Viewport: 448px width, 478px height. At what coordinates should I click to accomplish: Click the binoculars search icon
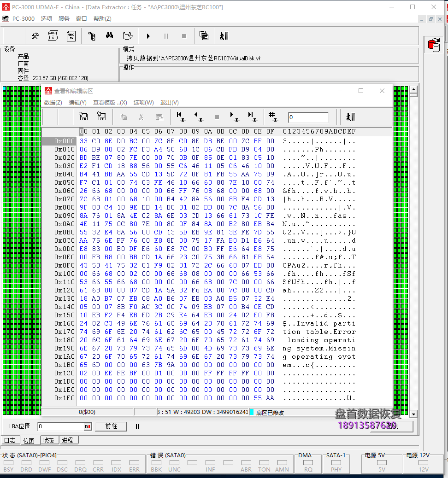click(109, 36)
